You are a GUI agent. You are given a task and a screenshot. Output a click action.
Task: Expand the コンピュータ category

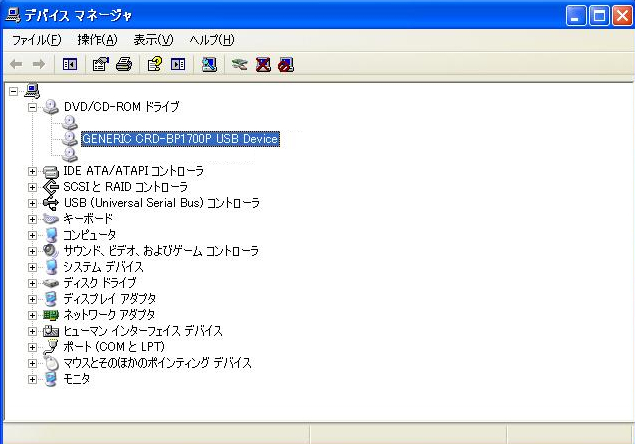coord(32,235)
